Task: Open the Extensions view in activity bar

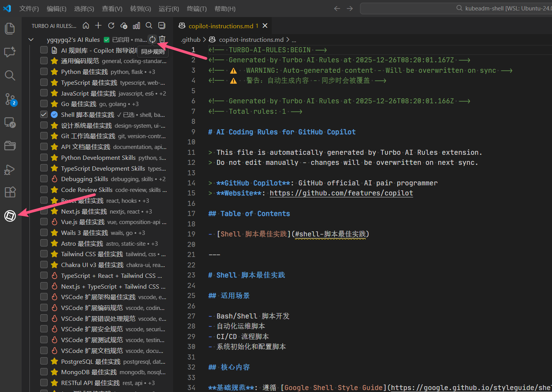Action: coord(10,192)
